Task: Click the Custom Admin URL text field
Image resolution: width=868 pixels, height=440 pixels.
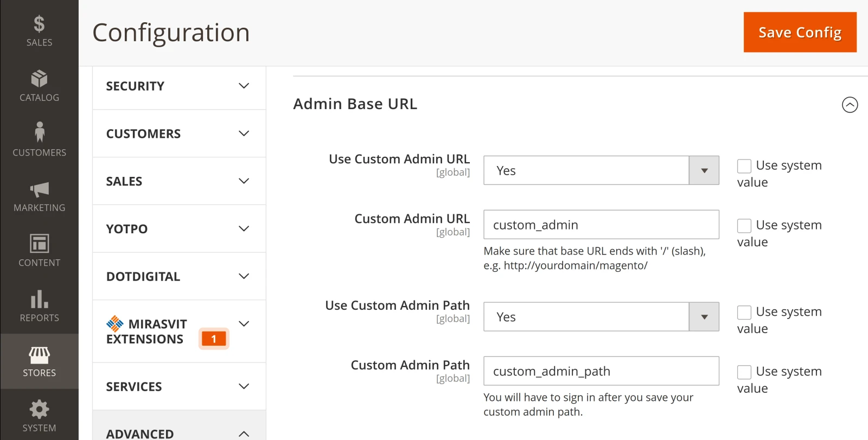Action: 601,225
